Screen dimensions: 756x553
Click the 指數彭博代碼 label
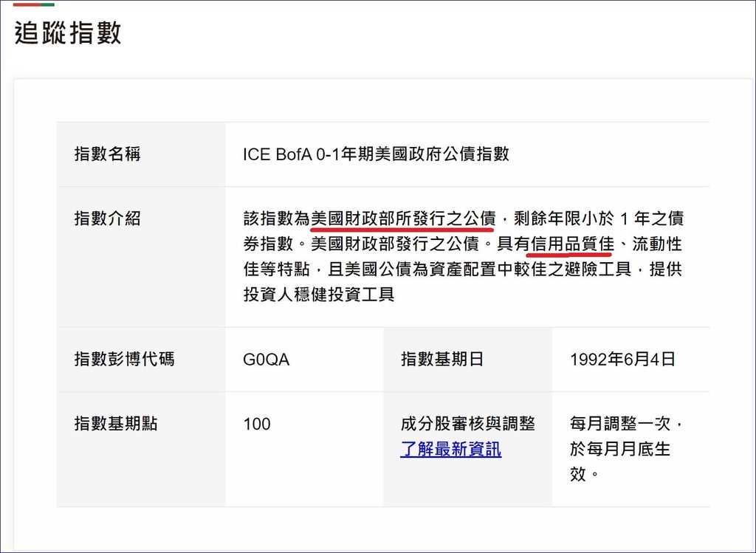124,359
